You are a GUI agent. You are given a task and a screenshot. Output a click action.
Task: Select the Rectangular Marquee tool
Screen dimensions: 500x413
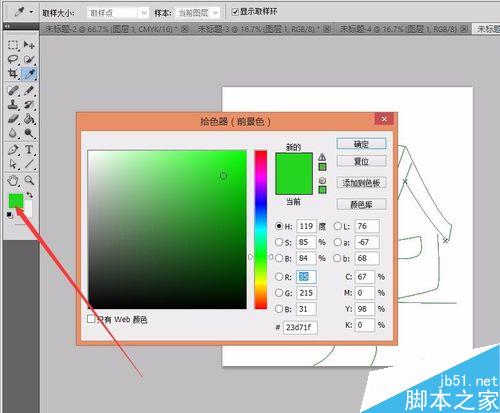[x=13, y=45]
